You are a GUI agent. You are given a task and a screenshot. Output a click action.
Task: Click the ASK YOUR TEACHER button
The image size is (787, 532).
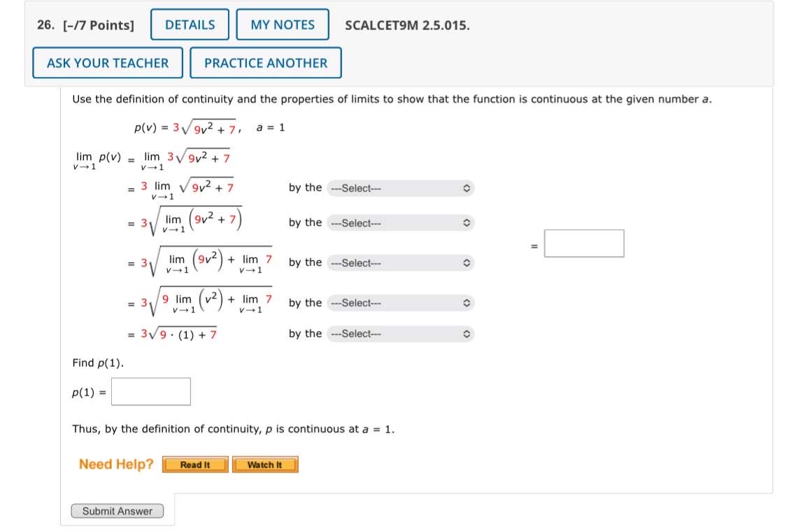coord(107,63)
